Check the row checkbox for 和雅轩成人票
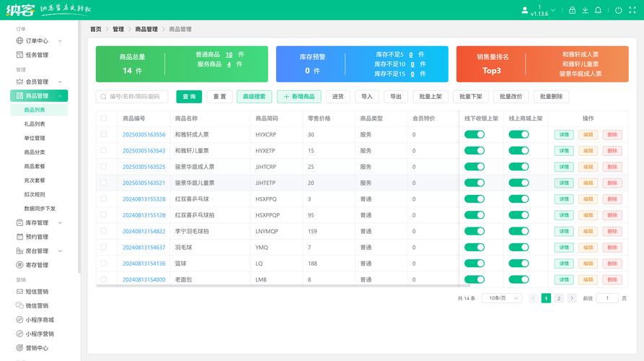This screenshot has width=644, height=361. click(x=104, y=134)
